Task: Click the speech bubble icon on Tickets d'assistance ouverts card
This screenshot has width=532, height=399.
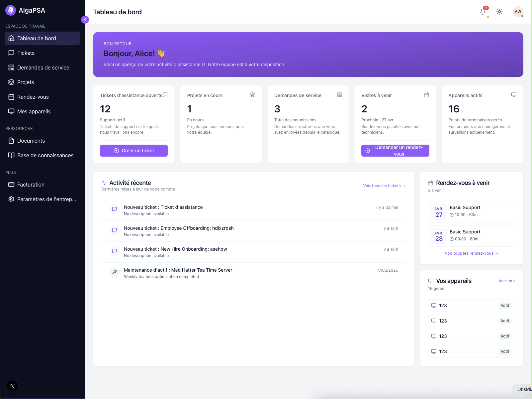Action: coord(165,95)
